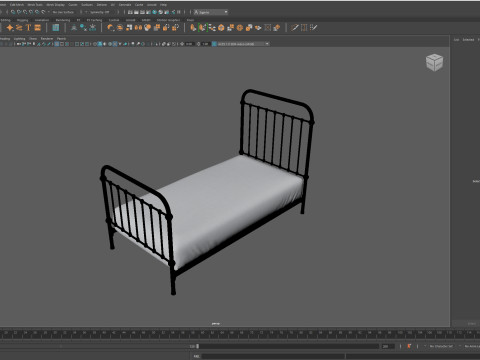This screenshot has width=480, height=360.
Task: Click the orange flame-shaped shelf icon
Action: (193, 28)
